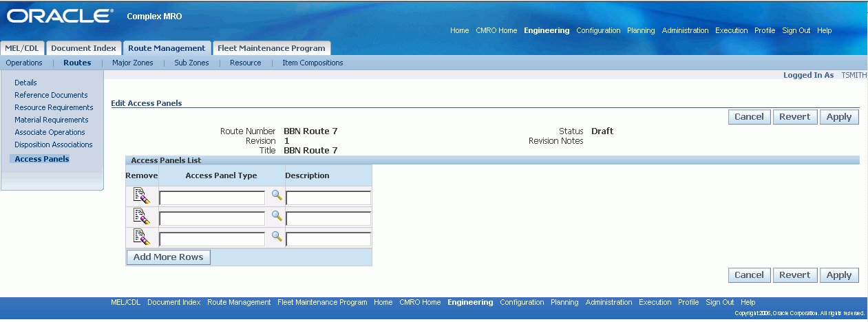Focus the second row Access Panel Type field

coord(212,219)
